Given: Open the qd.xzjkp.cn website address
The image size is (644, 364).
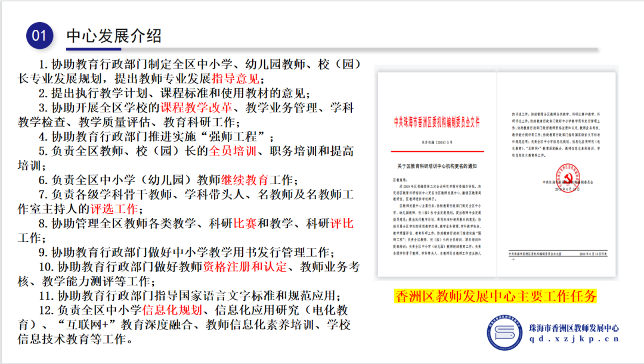Looking at the screenshot, I should [x=574, y=339].
